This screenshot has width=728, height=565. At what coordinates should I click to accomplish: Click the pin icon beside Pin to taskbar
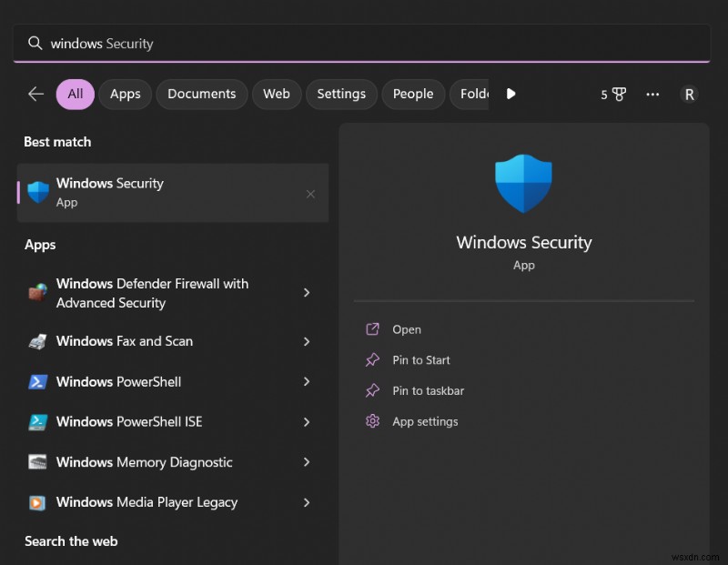click(x=372, y=390)
